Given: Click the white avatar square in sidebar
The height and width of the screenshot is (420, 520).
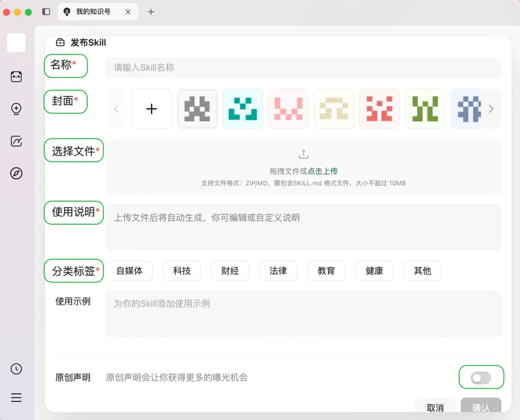Looking at the screenshot, I should click(x=16, y=43).
